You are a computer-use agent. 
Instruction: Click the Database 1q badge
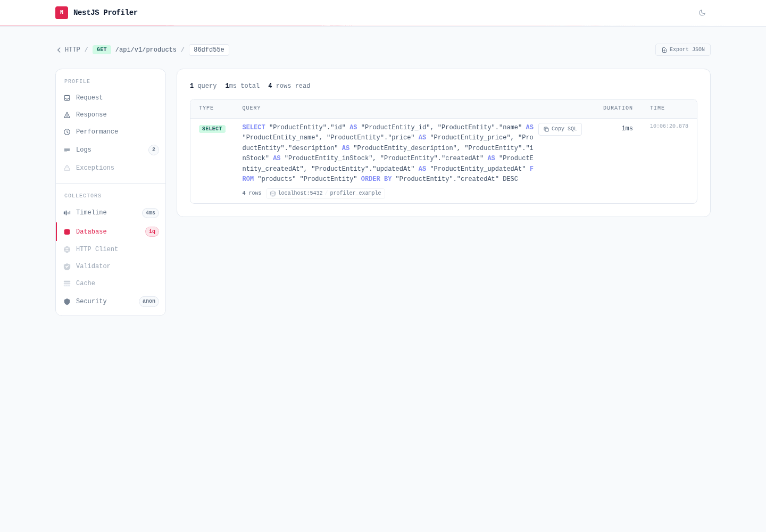tap(152, 232)
